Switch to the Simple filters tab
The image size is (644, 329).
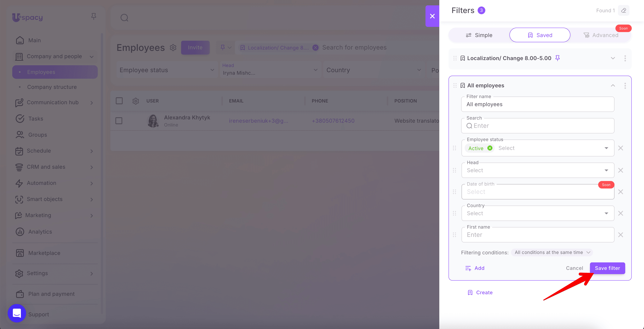pyautogui.click(x=479, y=35)
